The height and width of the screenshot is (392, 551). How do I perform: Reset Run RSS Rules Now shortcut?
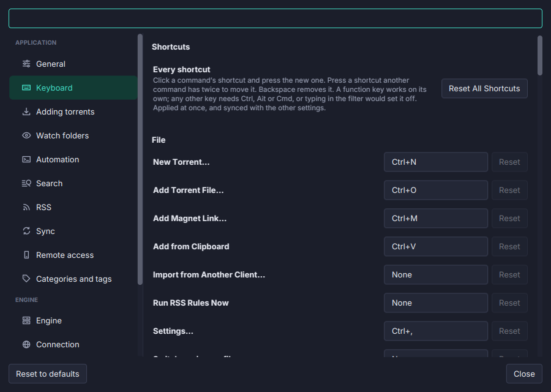point(509,303)
